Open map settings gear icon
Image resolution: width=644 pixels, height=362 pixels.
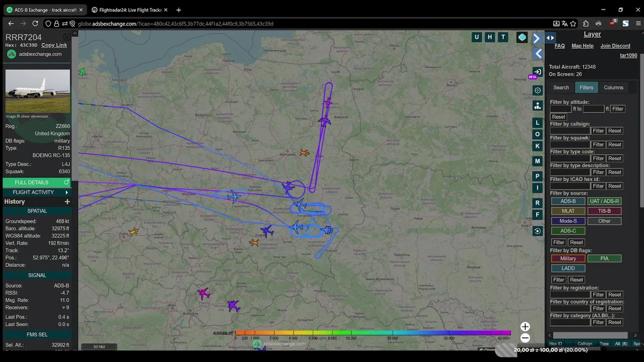tap(537, 90)
